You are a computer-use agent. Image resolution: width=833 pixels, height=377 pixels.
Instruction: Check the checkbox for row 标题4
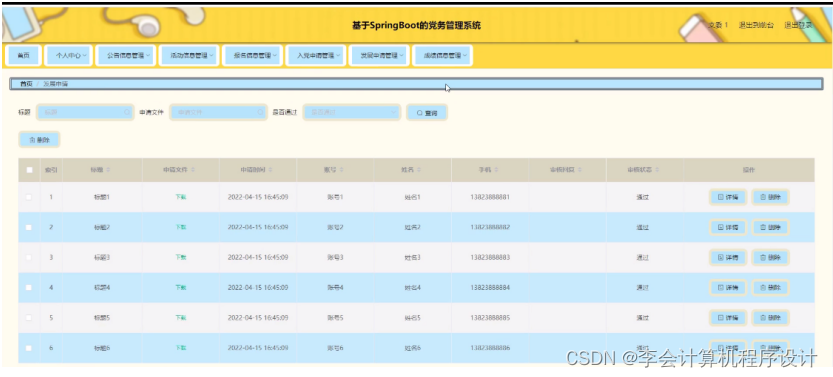(29, 287)
